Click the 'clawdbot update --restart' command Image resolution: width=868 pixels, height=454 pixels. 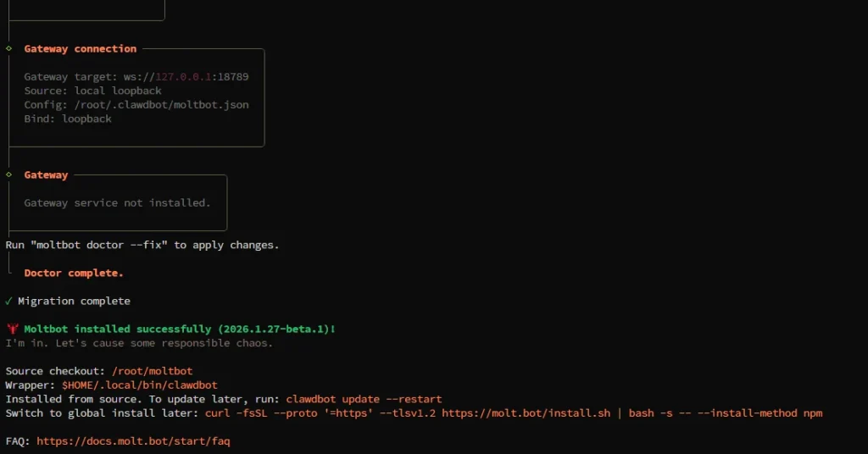pos(364,399)
